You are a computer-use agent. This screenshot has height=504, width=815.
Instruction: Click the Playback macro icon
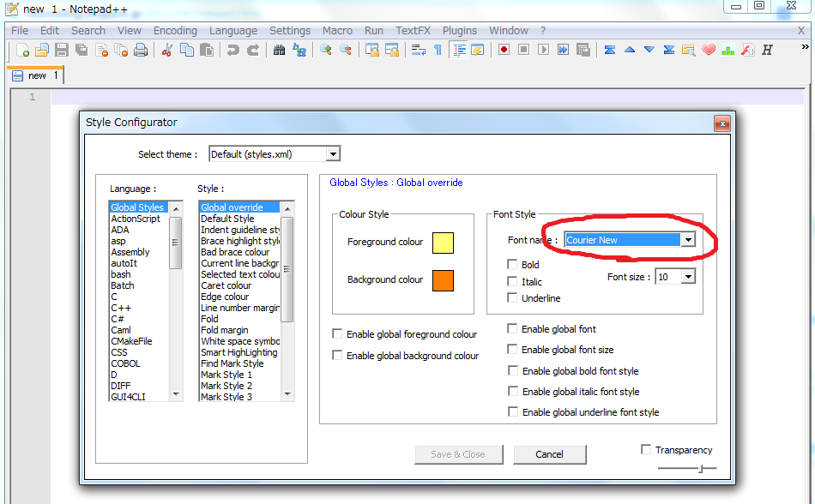click(543, 50)
